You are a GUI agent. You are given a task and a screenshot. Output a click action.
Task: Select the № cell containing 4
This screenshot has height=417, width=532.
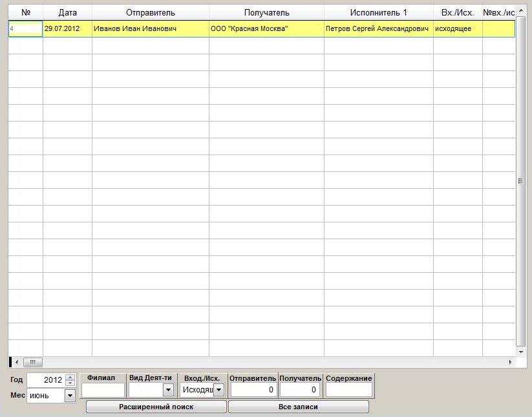click(25, 29)
